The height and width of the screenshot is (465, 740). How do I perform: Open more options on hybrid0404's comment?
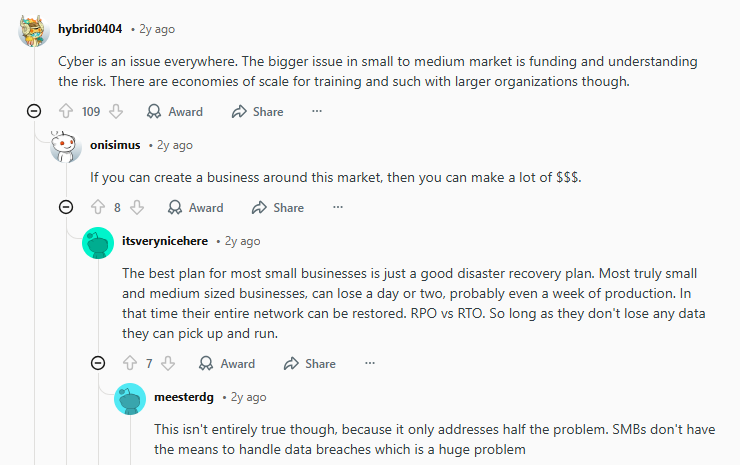pyautogui.click(x=317, y=112)
